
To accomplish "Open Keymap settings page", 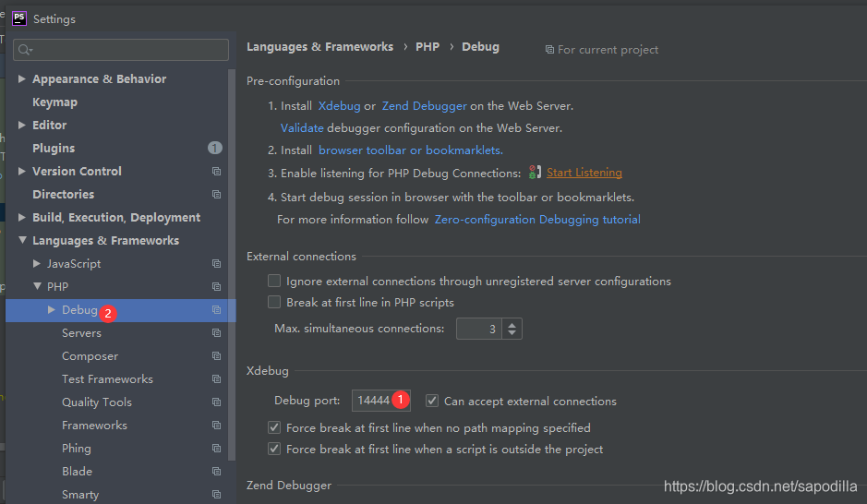I will [54, 102].
